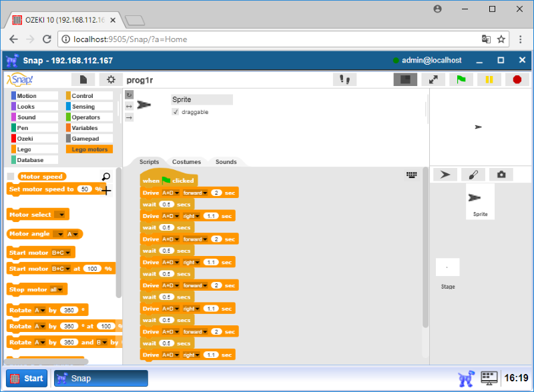Pause all scripts with the yellow button
Viewport: 534px width, 392px height.
(x=489, y=79)
